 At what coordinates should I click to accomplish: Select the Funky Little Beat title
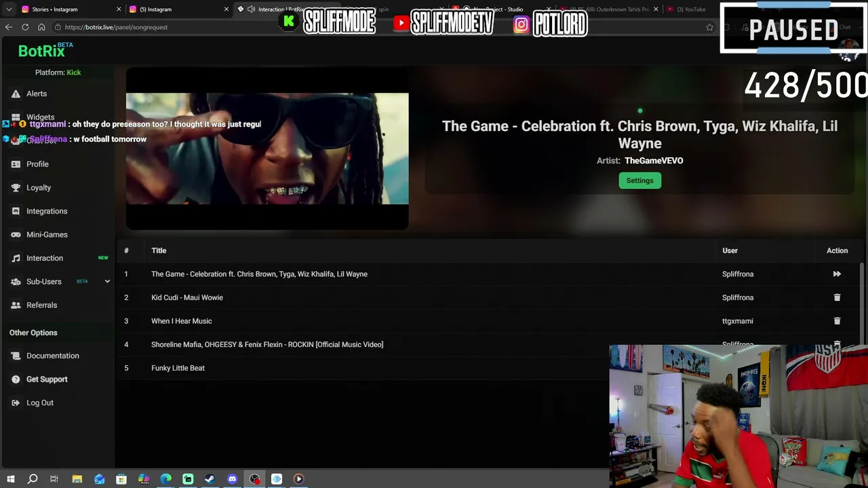pyautogui.click(x=178, y=368)
